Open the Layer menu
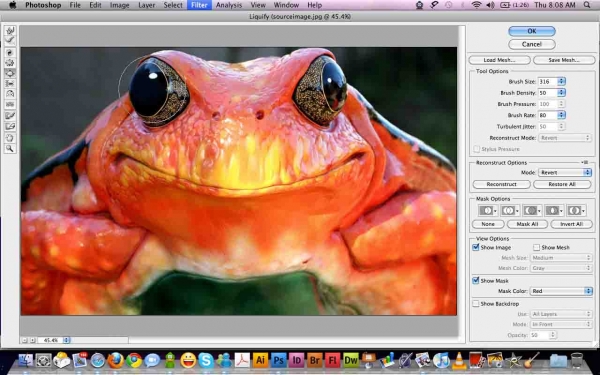 (147, 5)
